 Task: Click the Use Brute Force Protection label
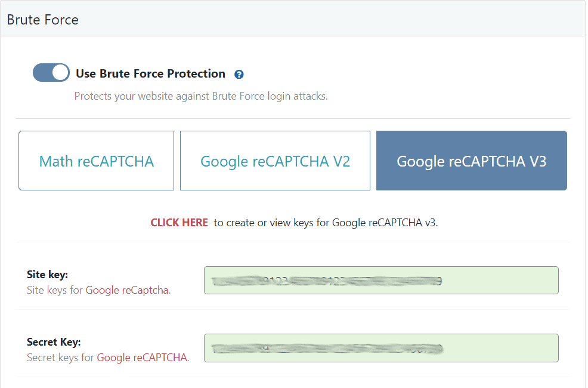click(150, 73)
